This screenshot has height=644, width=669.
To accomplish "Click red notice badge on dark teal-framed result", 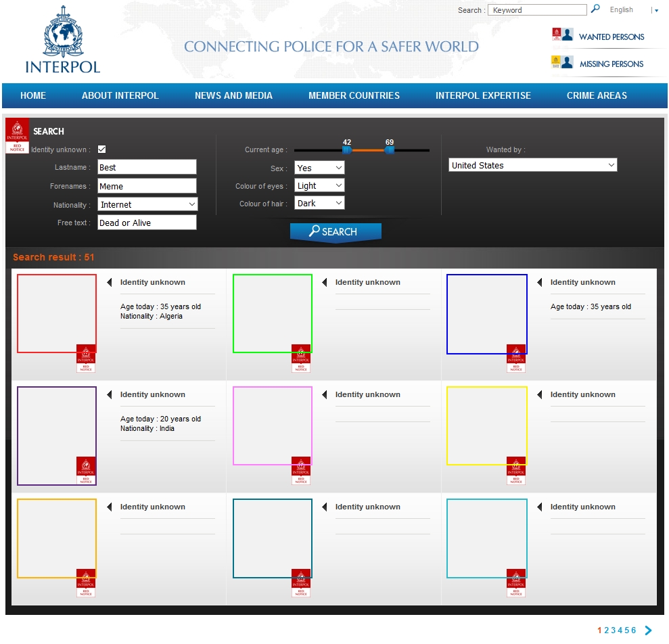I will pyautogui.click(x=301, y=582).
